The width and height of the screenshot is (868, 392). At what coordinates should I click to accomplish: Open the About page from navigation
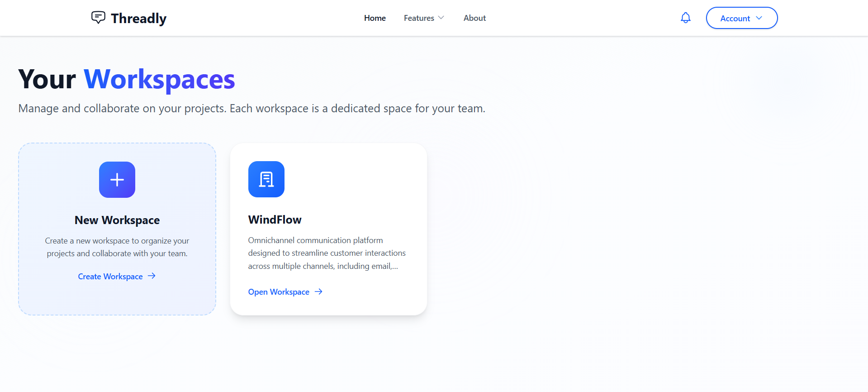pyautogui.click(x=474, y=18)
